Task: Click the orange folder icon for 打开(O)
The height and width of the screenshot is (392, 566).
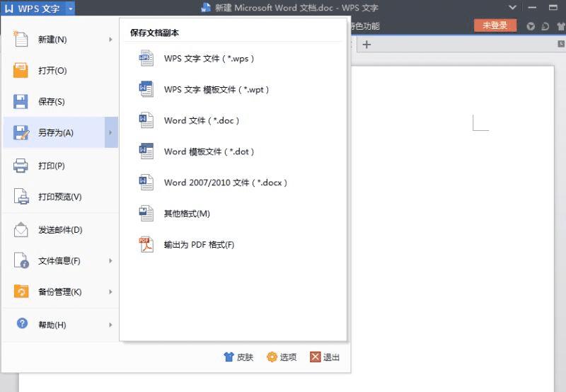Action: coord(21,70)
